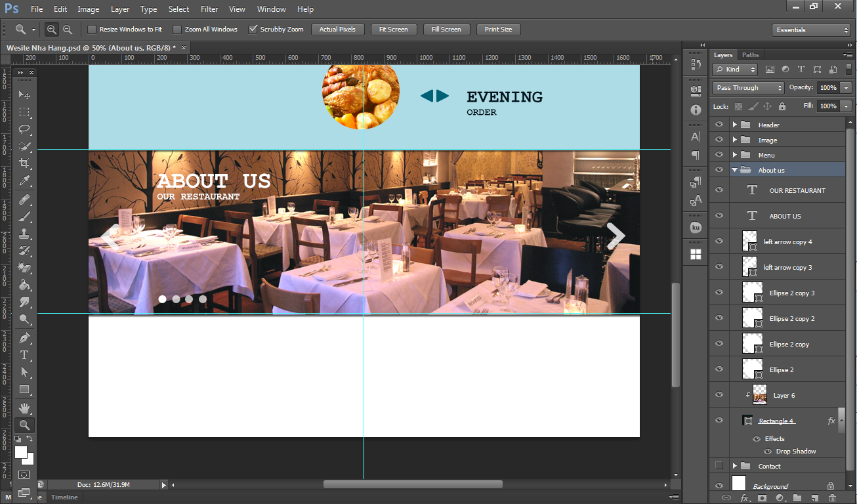Open the Kind layer filter dropdown
857x504 pixels.
[x=735, y=69]
